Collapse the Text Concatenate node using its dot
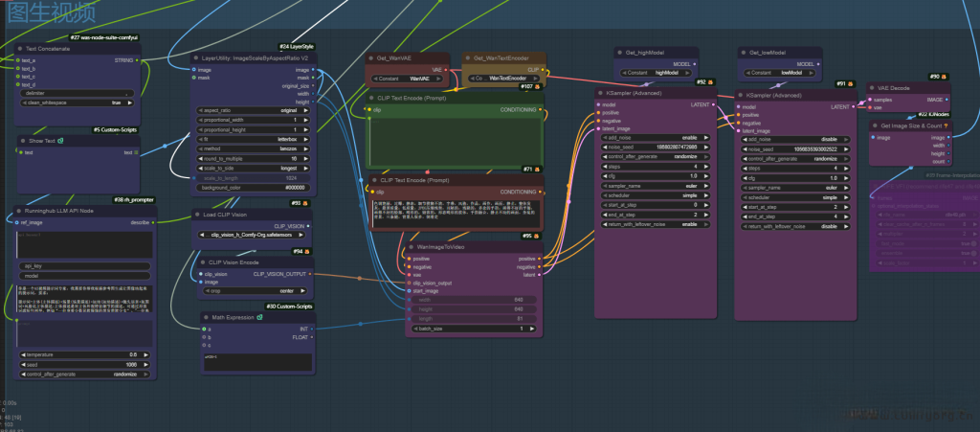Viewport: 980px width, 432px height. [18, 48]
